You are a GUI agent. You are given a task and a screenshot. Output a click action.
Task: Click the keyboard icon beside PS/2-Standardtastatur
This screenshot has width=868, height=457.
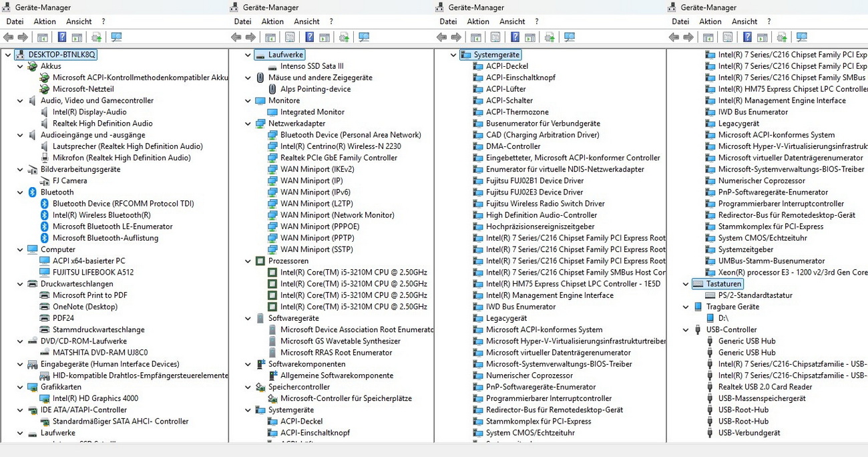pyautogui.click(x=710, y=295)
